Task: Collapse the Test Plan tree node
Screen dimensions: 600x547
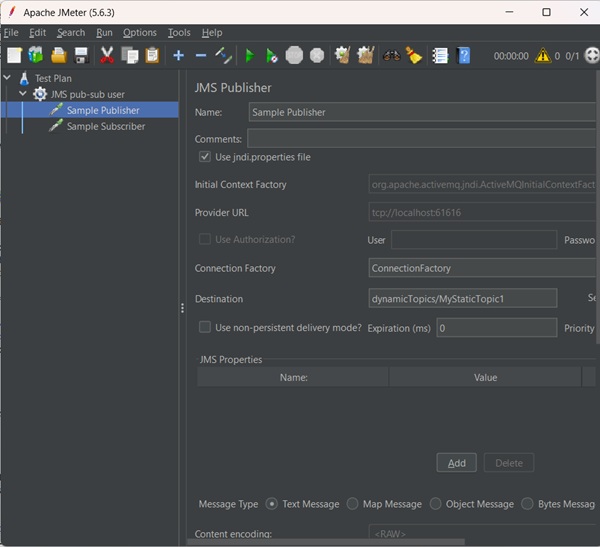Action: (x=8, y=78)
